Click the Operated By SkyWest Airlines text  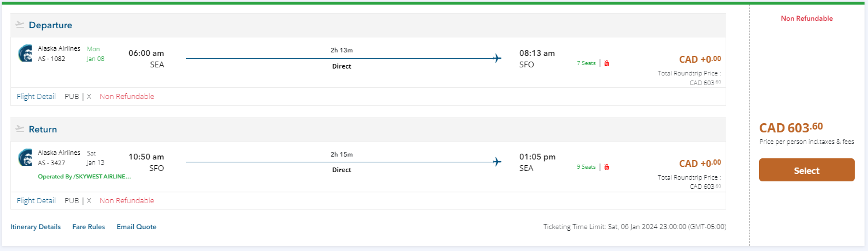(x=84, y=177)
